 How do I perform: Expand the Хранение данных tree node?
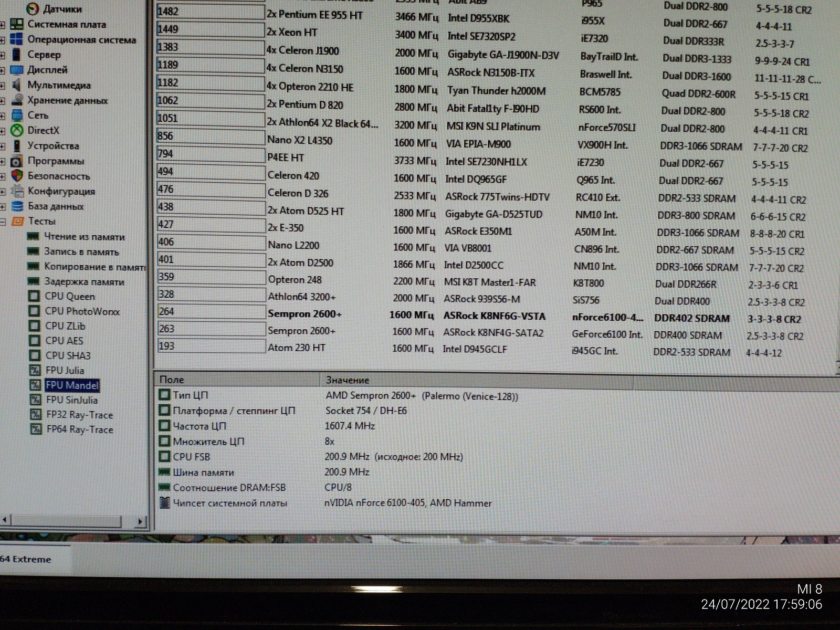point(3,101)
